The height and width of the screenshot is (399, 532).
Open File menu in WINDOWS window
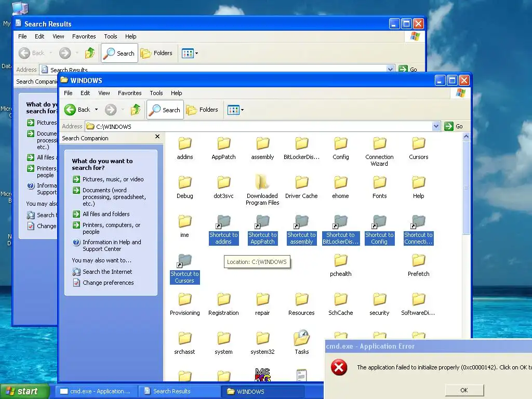click(x=68, y=93)
